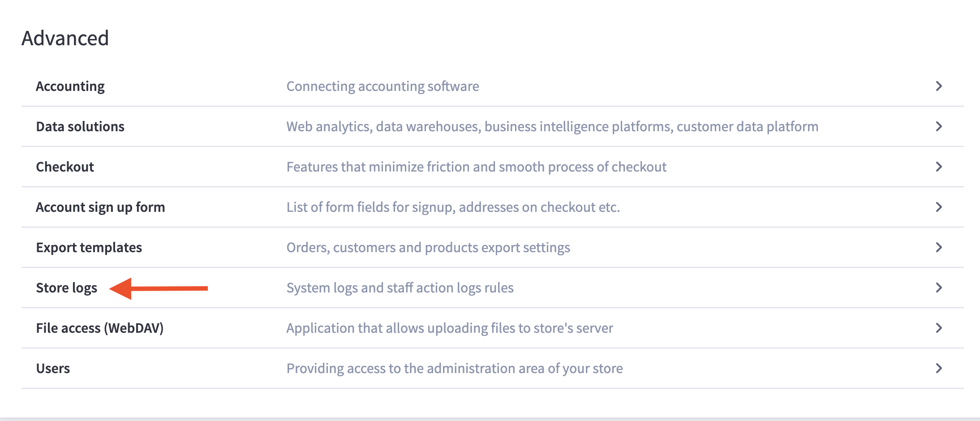Open Store logs indicated by the arrow

pos(67,288)
